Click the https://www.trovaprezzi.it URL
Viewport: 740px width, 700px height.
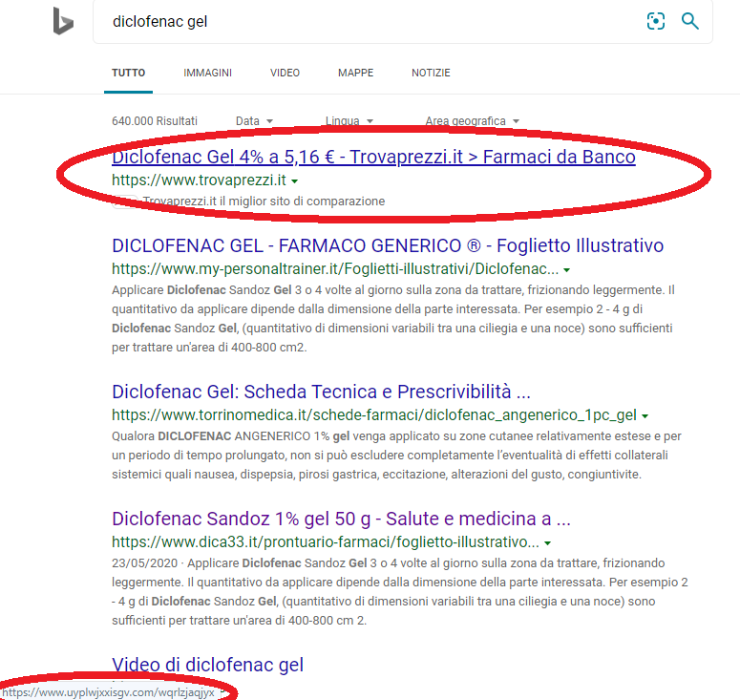point(199,180)
